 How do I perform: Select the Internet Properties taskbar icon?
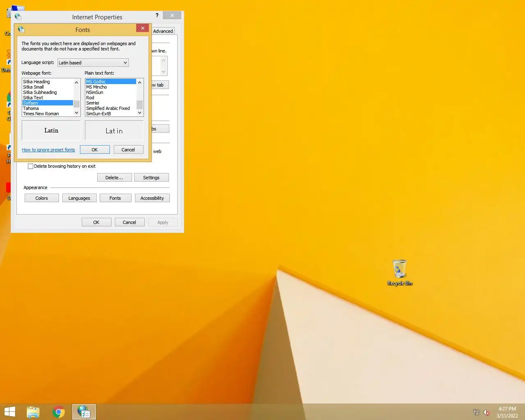coord(84,412)
